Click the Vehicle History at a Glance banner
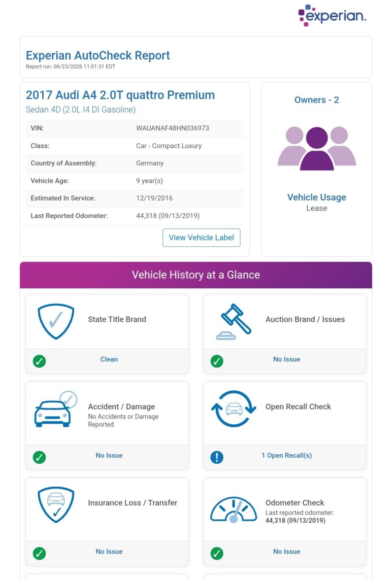This screenshot has height=579, width=392. click(196, 275)
